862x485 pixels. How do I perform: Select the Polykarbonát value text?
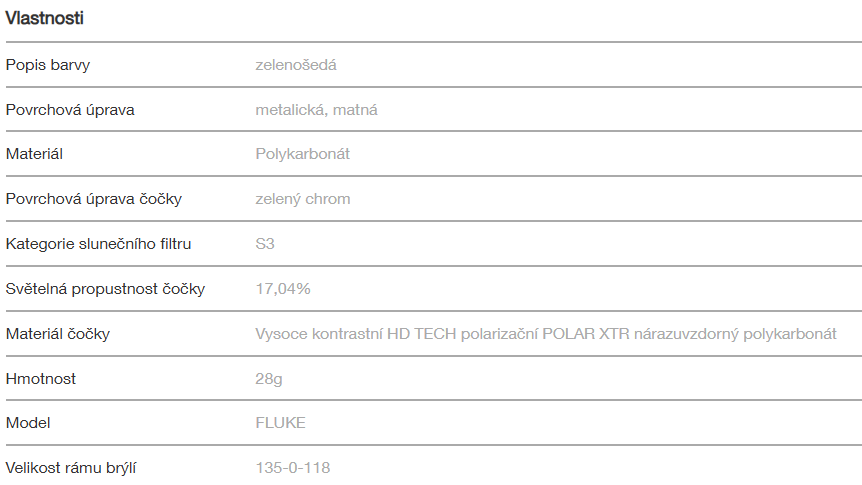[x=302, y=154]
